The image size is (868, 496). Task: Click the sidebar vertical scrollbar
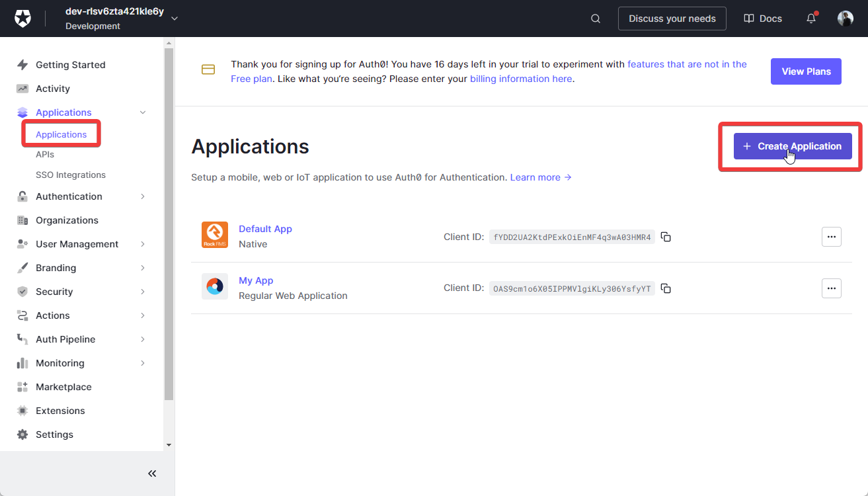click(x=169, y=224)
